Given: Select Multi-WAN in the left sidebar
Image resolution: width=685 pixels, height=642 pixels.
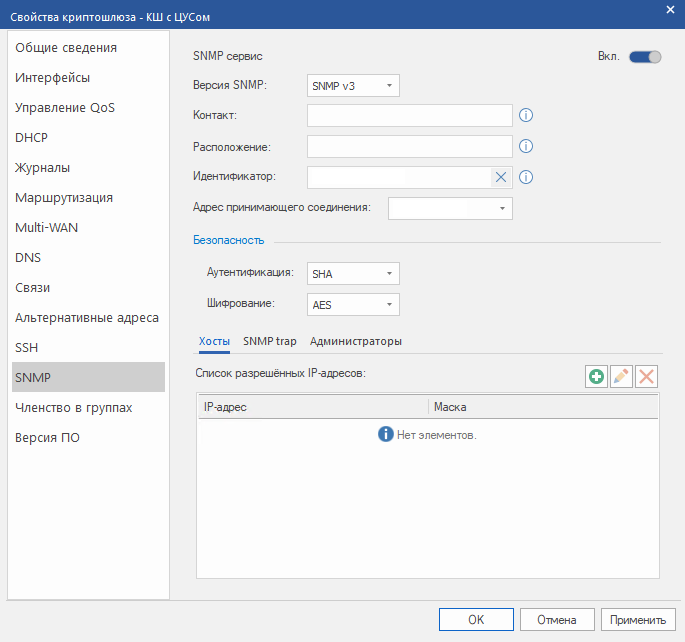Looking at the screenshot, I should [47, 227].
